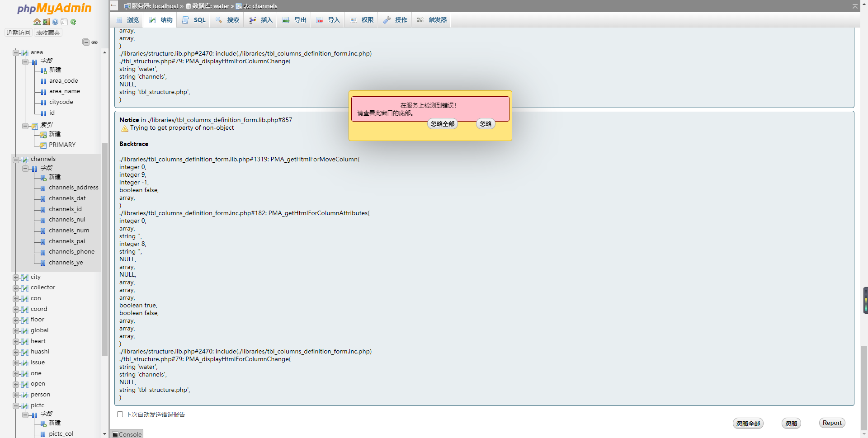Open the Console bar

(127, 434)
